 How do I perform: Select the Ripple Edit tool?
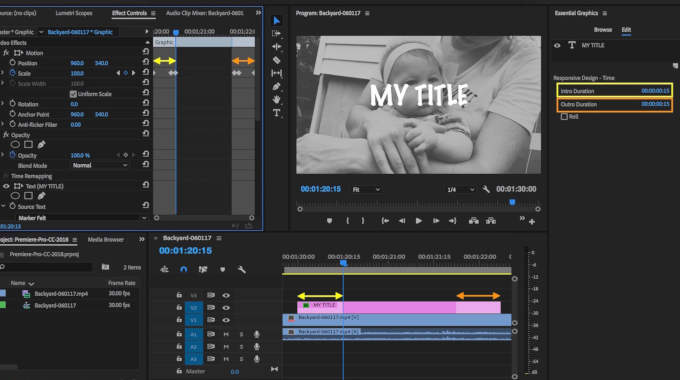(277, 46)
